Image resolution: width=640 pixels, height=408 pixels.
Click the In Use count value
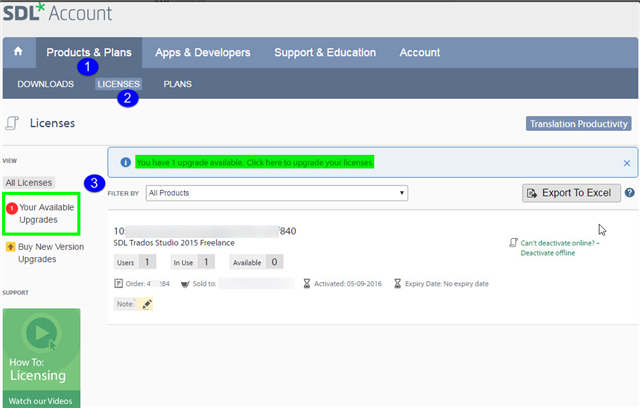pos(206,262)
